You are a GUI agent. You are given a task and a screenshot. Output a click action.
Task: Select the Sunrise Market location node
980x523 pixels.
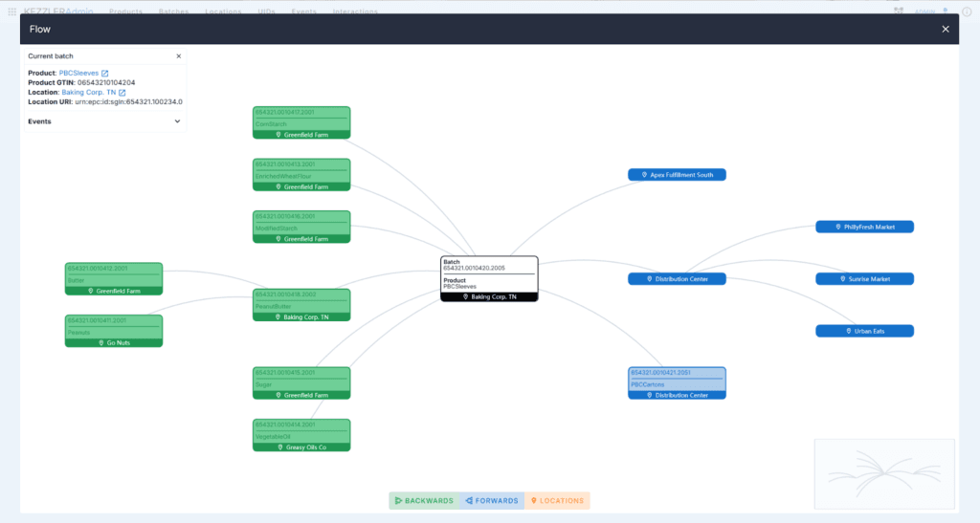864,279
